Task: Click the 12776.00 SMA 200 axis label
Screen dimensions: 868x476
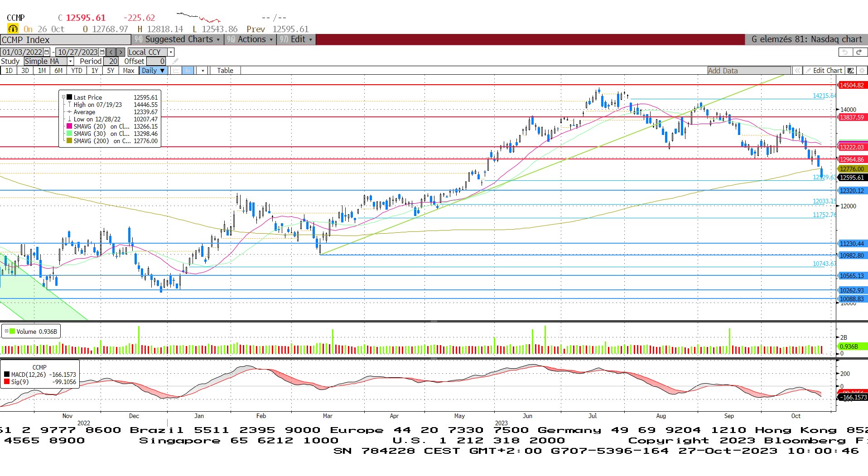Action: tap(852, 169)
